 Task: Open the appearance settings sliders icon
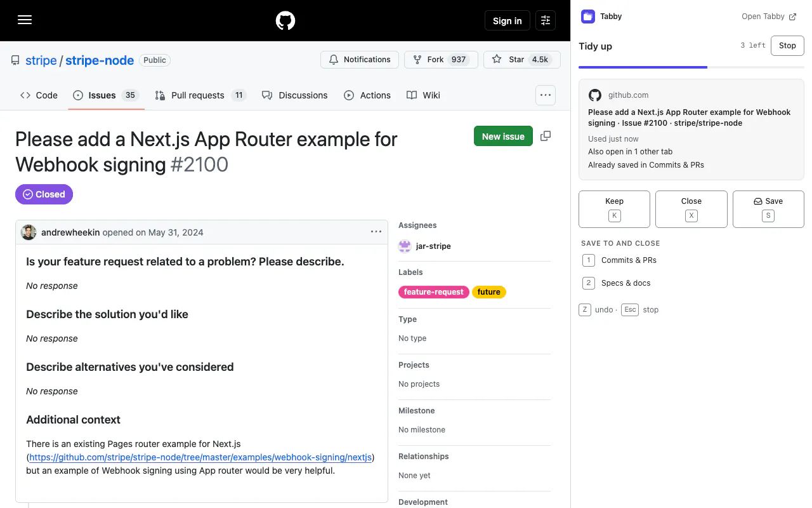tap(546, 20)
